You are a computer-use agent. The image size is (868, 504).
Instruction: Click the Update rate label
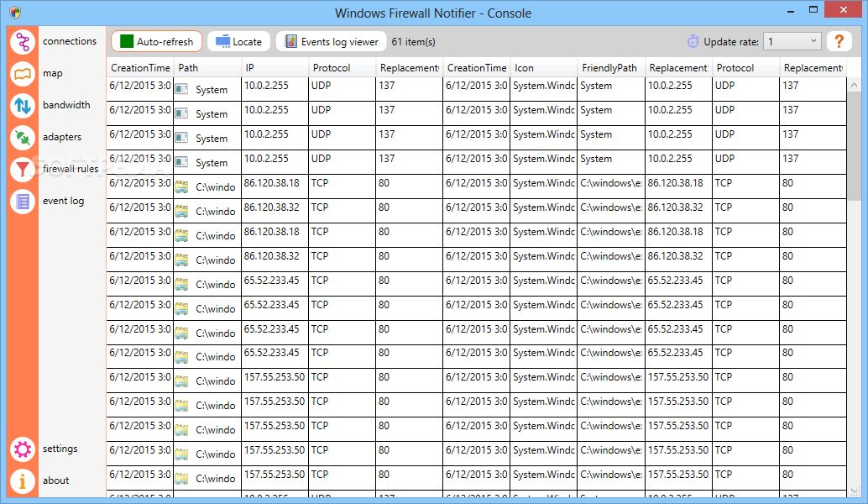(x=730, y=41)
